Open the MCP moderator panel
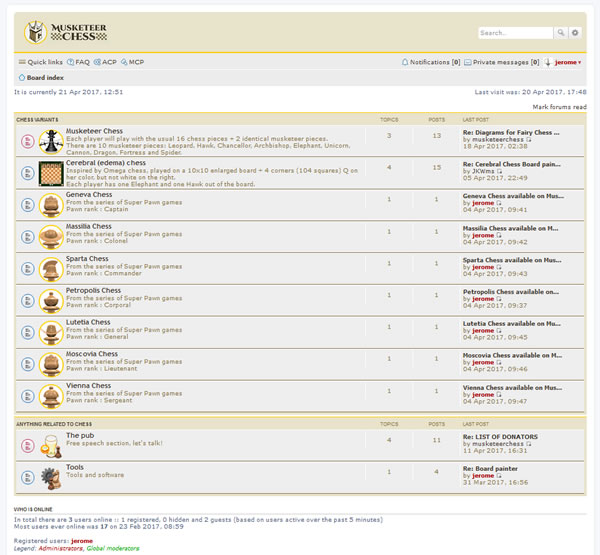This screenshot has height=555, width=600. click(x=133, y=62)
